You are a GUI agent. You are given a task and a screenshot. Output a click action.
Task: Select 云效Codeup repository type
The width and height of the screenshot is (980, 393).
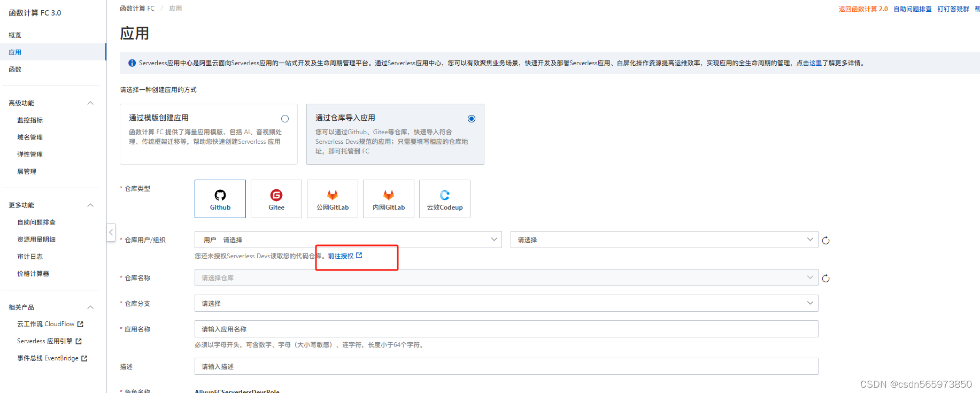[x=445, y=199]
